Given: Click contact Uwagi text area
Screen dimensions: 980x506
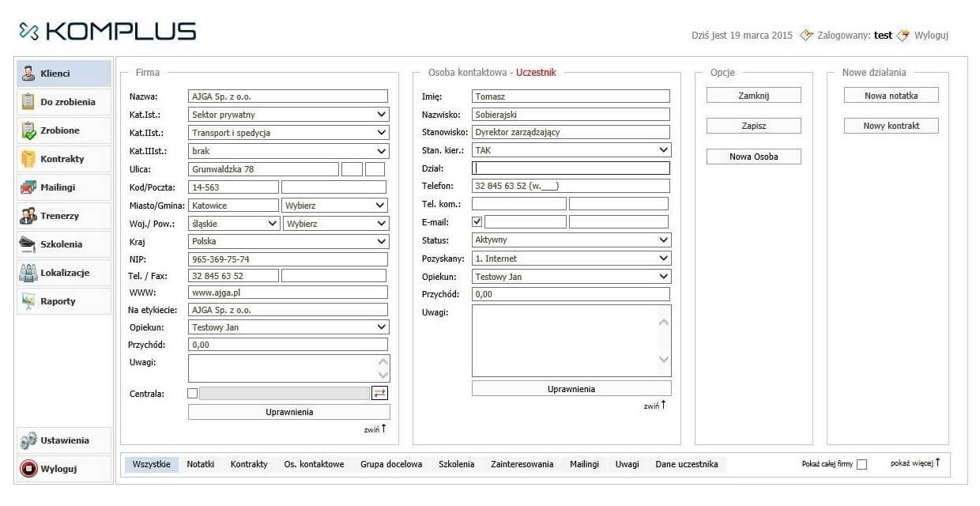Looking at the screenshot, I should [571, 341].
